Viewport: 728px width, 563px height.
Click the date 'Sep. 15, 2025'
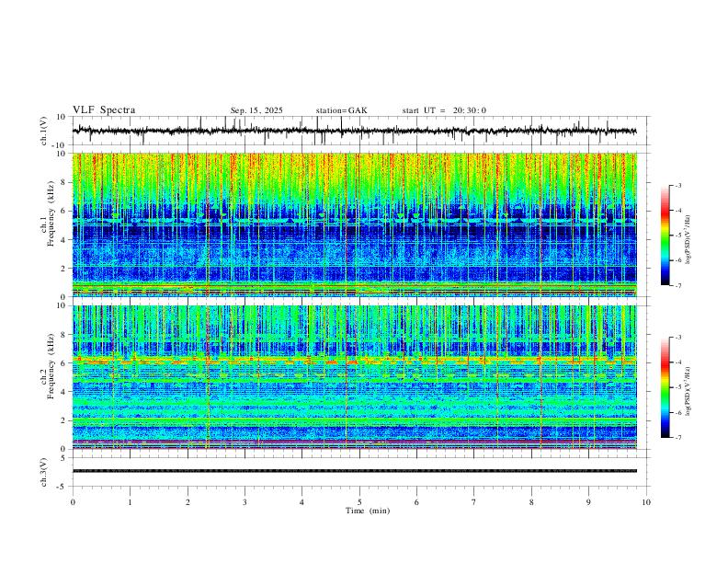tap(256, 110)
